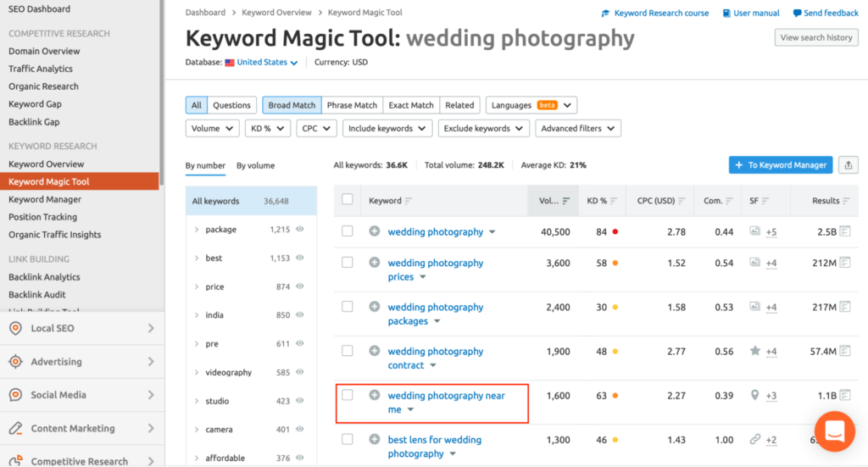Open the Include keywords dropdown
Screen dimensions: 868x467
pos(387,128)
